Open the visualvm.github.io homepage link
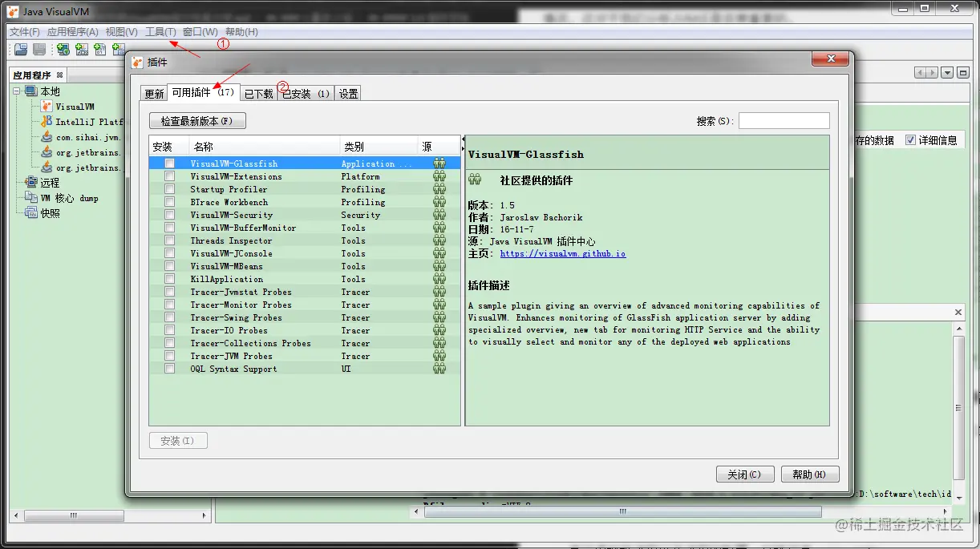Image resolution: width=980 pixels, height=549 pixels. (563, 253)
